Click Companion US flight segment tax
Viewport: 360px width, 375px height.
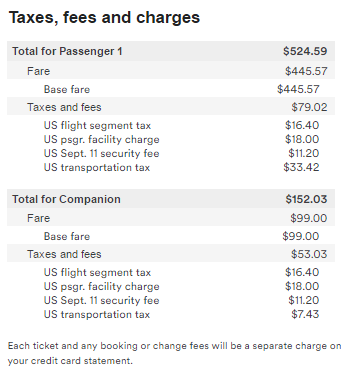[97, 272]
